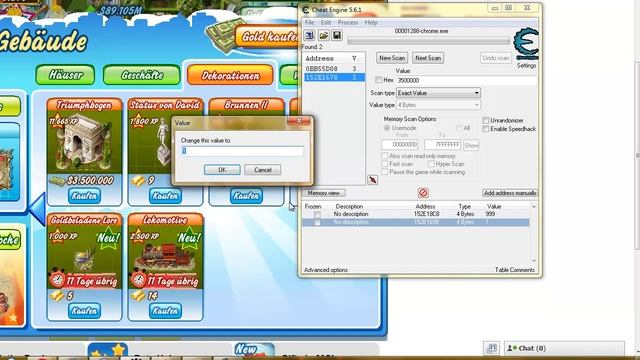Select the 152E18C8 address table row

point(416,214)
